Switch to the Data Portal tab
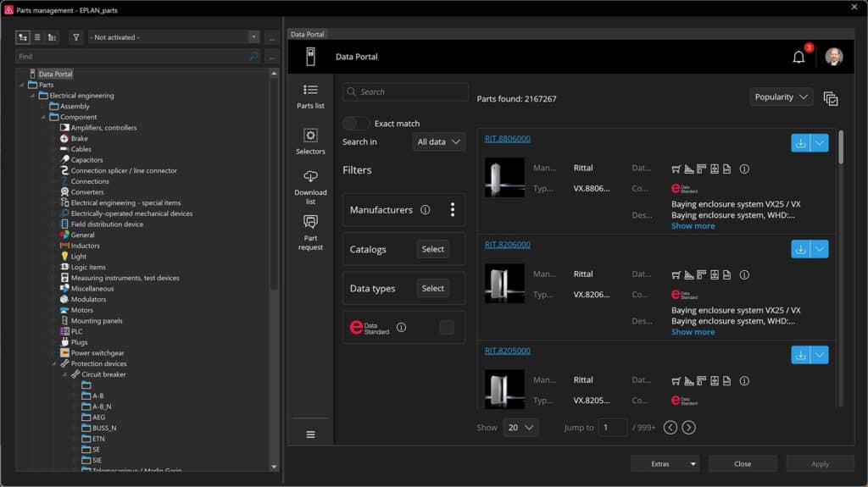Image resolution: width=868 pixels, height=487 pixels. 309,35
